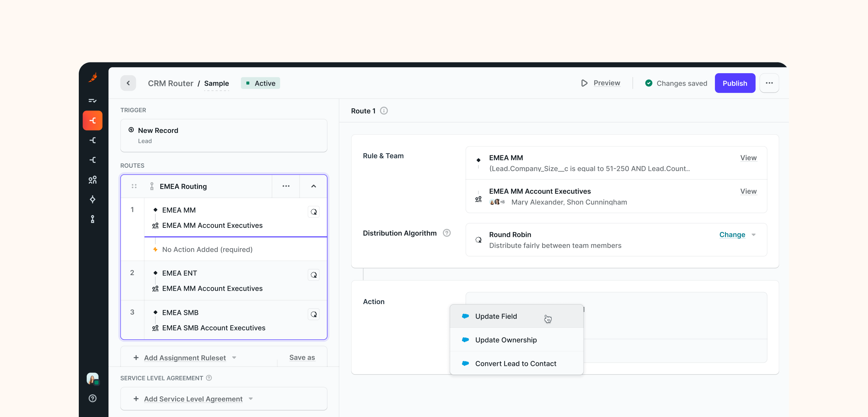The height and width of the screenshot is (417, 868).
Task: Expand Add Assignment Ruleset dropdown arrow
Action: point(234,358)
